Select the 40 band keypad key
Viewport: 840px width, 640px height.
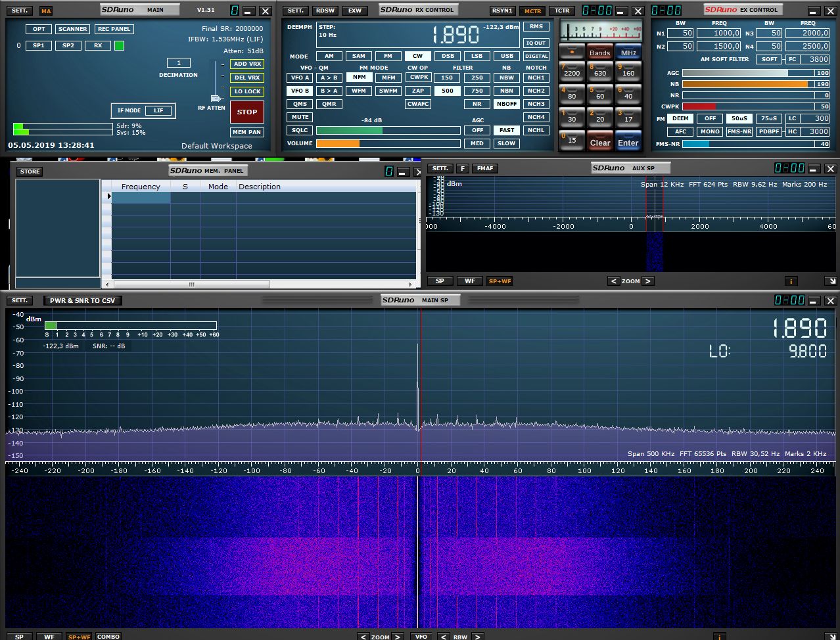pyautogui.click(x=628, y=94)
